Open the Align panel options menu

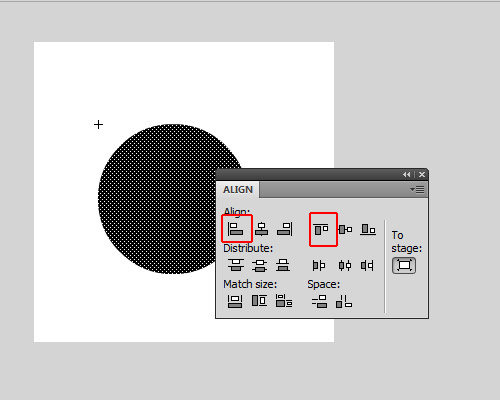click(417, 189)
